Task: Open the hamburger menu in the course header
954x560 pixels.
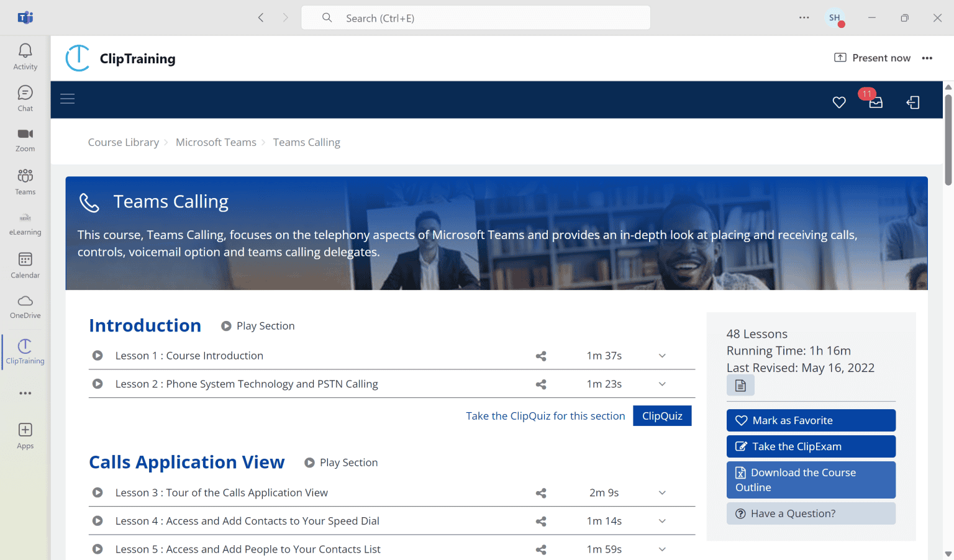Action: (x=67, y=99)
